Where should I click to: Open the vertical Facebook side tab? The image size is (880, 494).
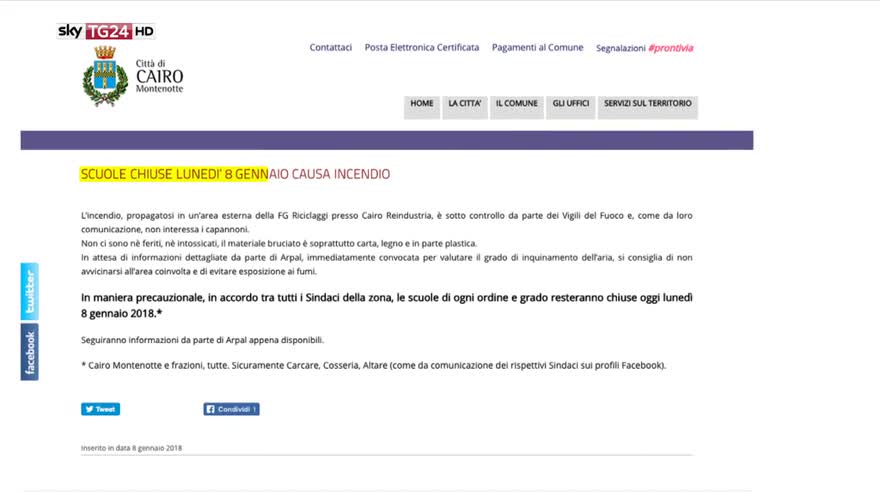[x=29, y=353]
